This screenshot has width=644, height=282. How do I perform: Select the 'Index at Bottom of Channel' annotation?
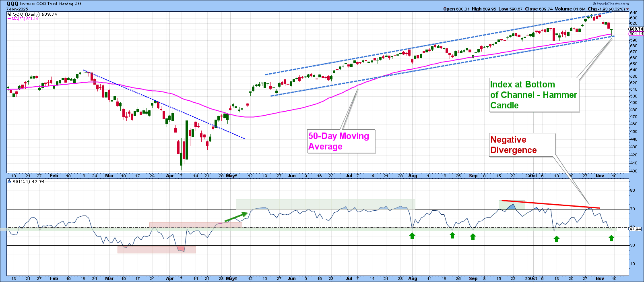534,95
